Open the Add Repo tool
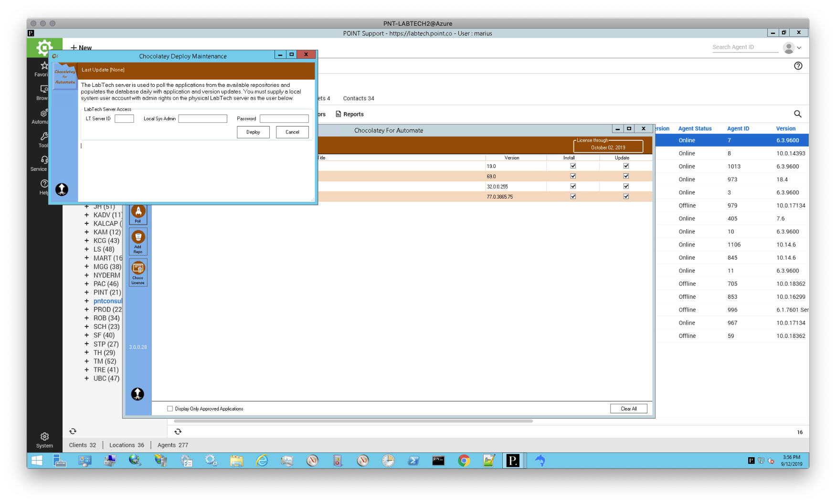The width and height of the screenshot is (836, 504). tap(138, 241)
